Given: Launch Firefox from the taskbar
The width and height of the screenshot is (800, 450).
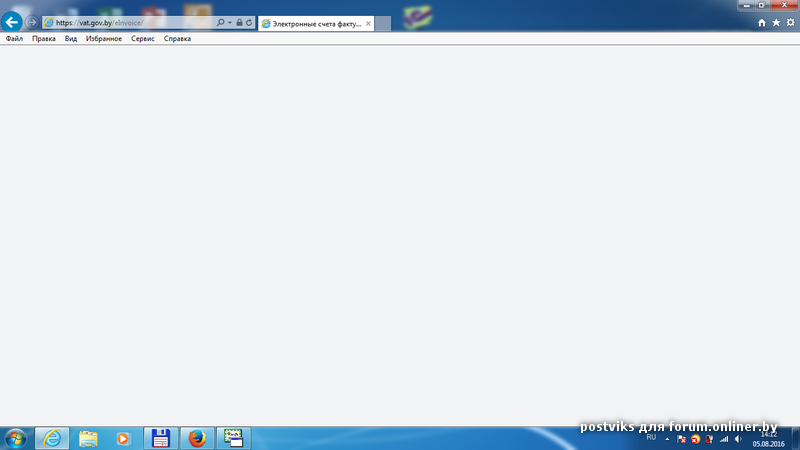Looking at the screenshot, I should 197,438.
